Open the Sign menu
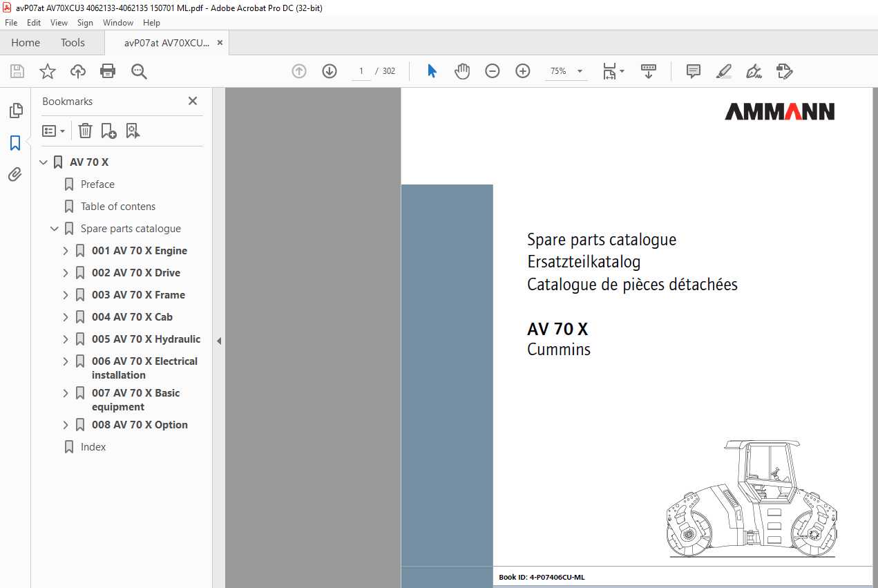Screen dimensions: 878x588 click(85, 23)
